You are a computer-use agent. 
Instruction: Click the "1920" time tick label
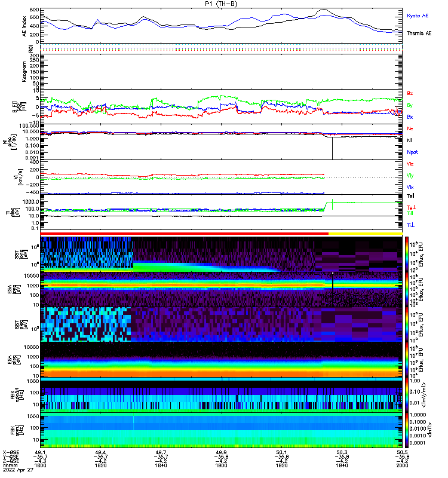click(281, 465)
